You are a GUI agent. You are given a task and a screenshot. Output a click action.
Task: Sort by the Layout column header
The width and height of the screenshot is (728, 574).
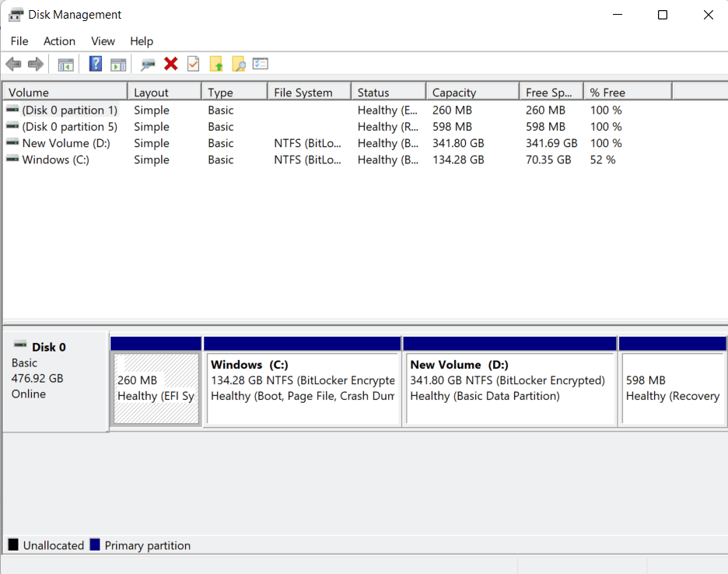[x=165, y=92]
